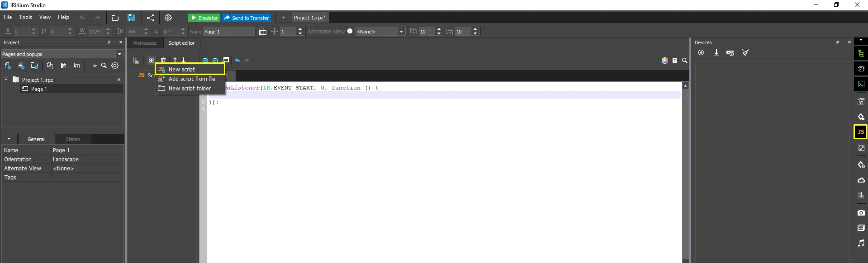Click the script tree visibility icon
The height and width of the screenshot is (263, 868).
pos(136,61)
